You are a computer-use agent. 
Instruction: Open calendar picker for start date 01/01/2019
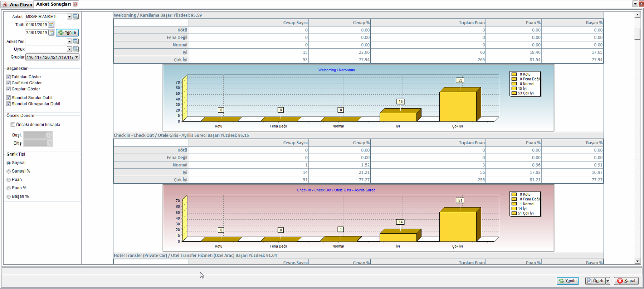(51, 25)
